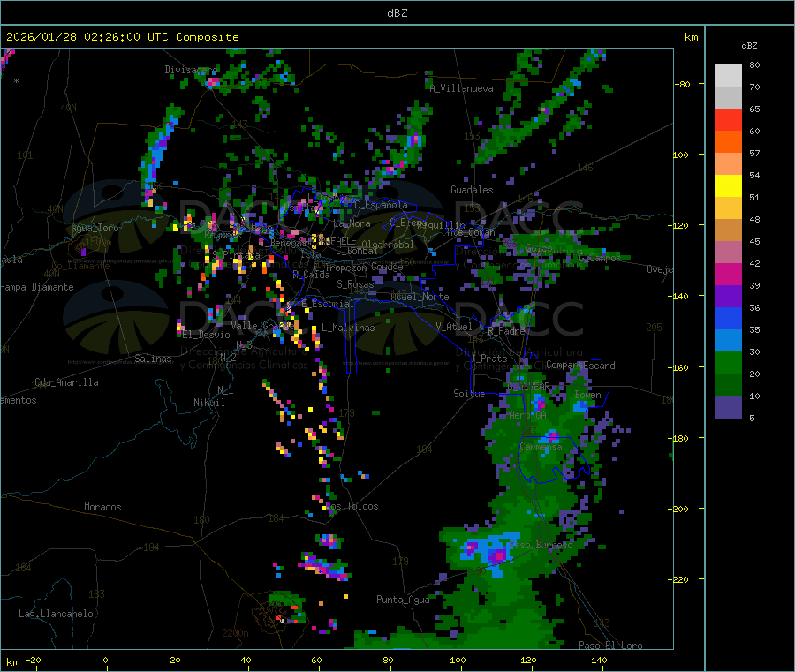
Task: Click the slate purple 5 dBZ swatch
Action: coord(728,407)
